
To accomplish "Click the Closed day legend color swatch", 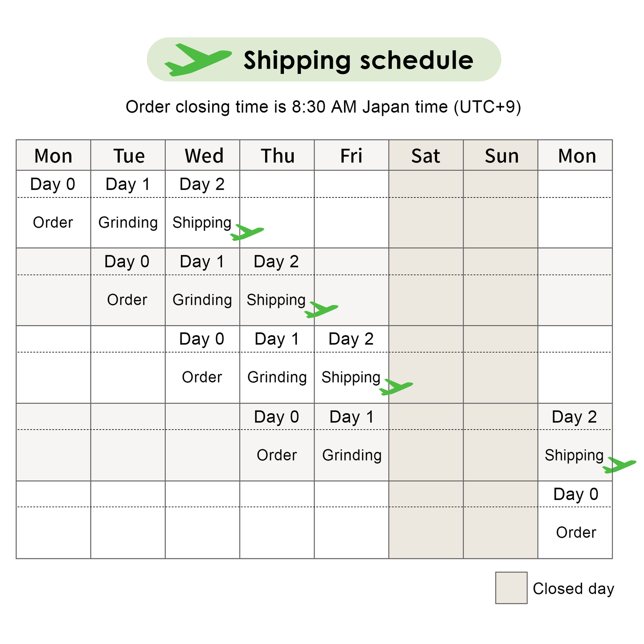I will [511, 588].
